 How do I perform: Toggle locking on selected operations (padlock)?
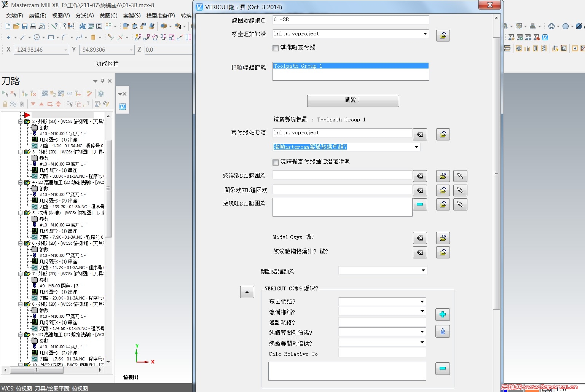tap(5, 104)
